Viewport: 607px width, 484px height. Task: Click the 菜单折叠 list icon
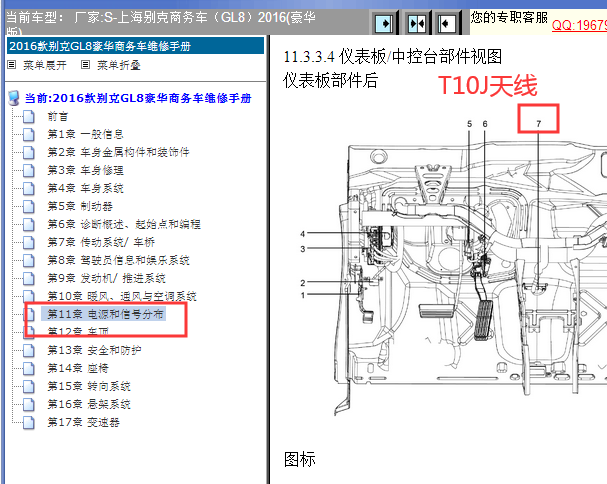(x=85, y=65)
